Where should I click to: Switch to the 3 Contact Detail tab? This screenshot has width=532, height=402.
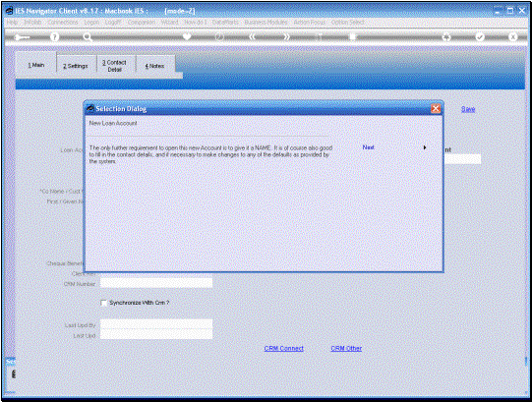[115, 66]
